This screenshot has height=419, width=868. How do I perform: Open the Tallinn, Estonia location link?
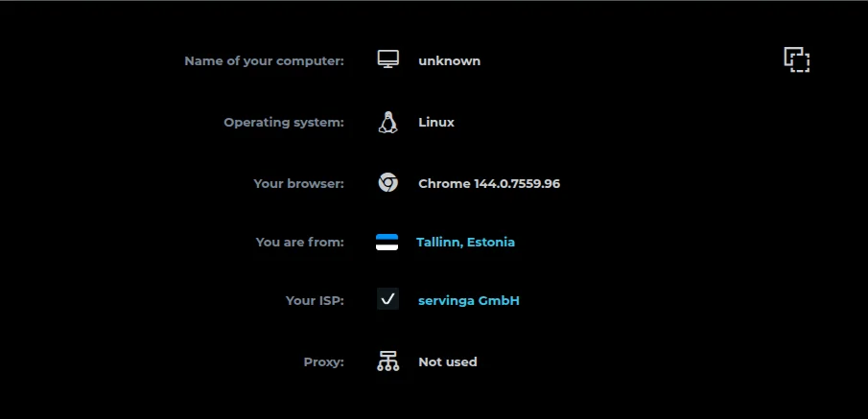465,242
